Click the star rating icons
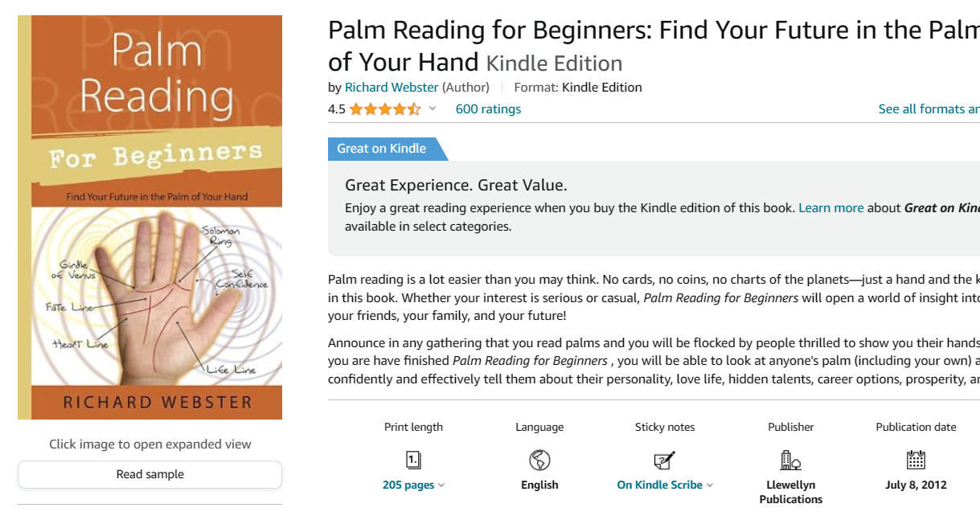Image resolution: width=980 pixels, height=512 pixels. [x=384, y=109]
